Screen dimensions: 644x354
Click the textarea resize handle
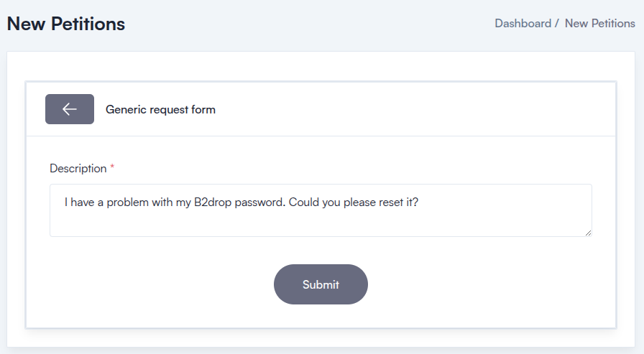(588, 233)
